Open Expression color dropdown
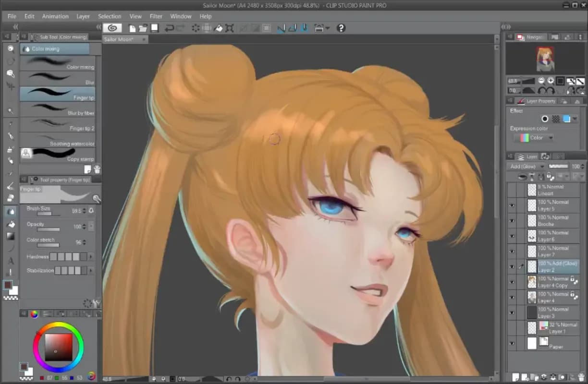The width and height of the screenshot is (588, 384). [533, 138]
